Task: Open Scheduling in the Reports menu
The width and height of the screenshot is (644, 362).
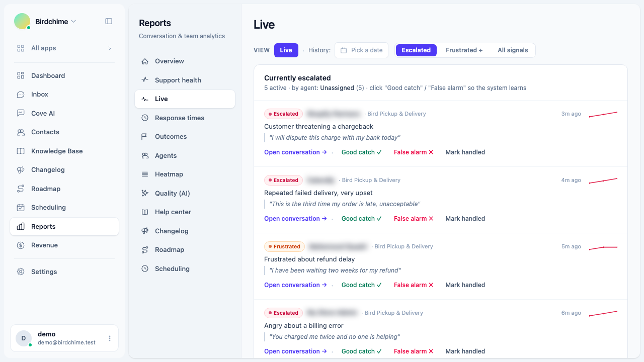Action: point(185,268)
